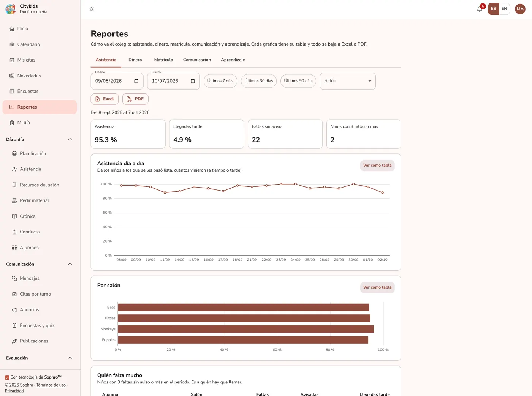Switch language to EN
532x396 pixels.
click(504, 9)
